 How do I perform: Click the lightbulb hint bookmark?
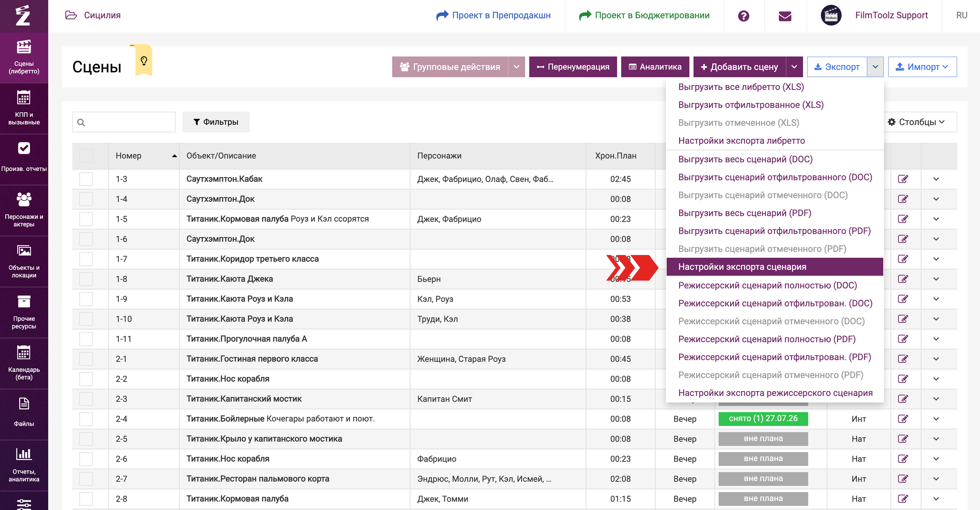click(144, 61)
